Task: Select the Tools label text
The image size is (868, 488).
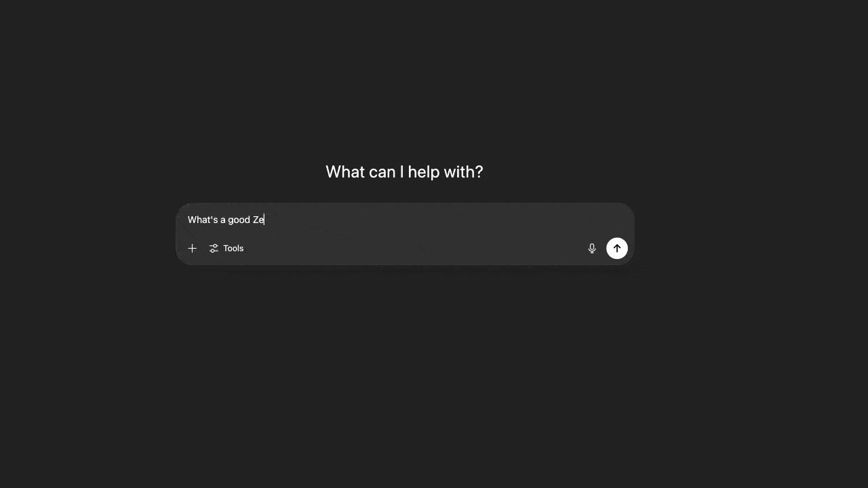Action: point(233,249)
